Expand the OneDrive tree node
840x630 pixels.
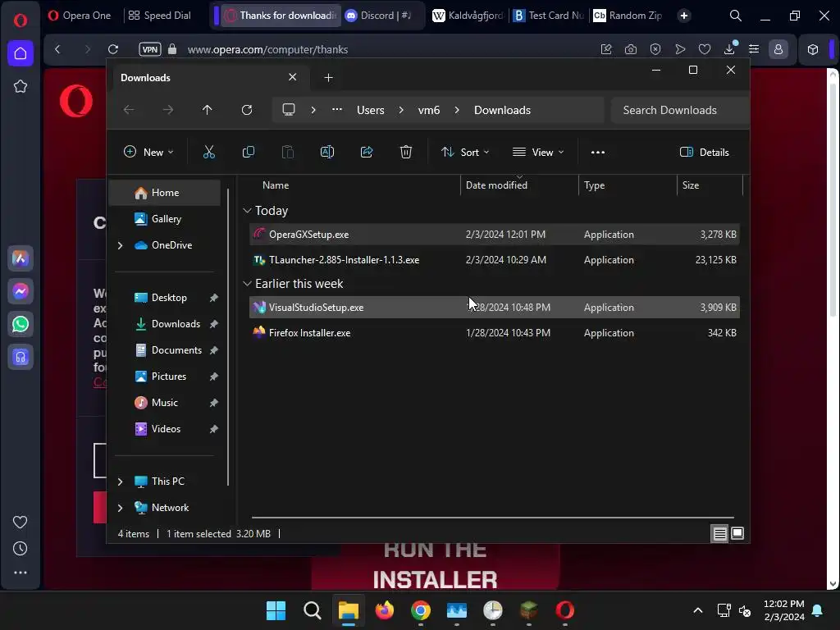click(120, 245)
